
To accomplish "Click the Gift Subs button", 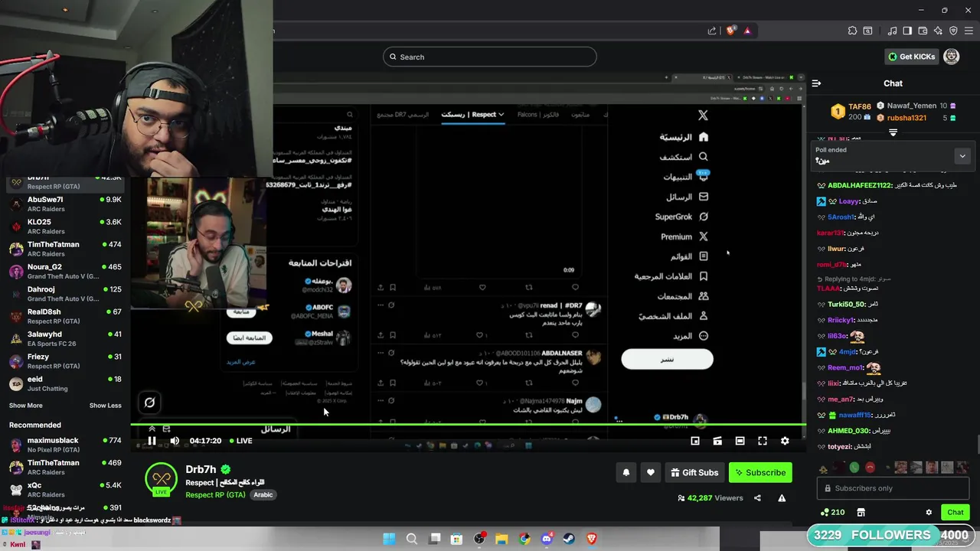I will [694, 473].
